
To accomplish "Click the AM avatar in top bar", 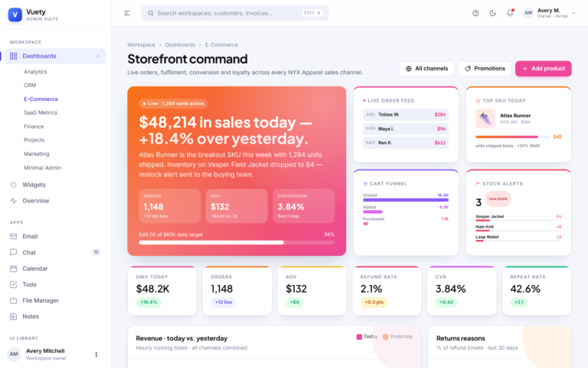I will click(x=528, y=13).
